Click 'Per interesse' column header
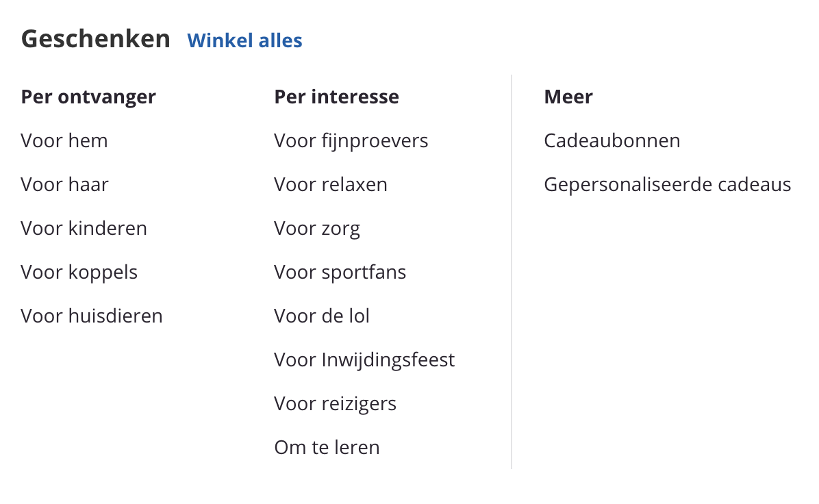This screenshot has width=819, height=504. tap(336, 97)
